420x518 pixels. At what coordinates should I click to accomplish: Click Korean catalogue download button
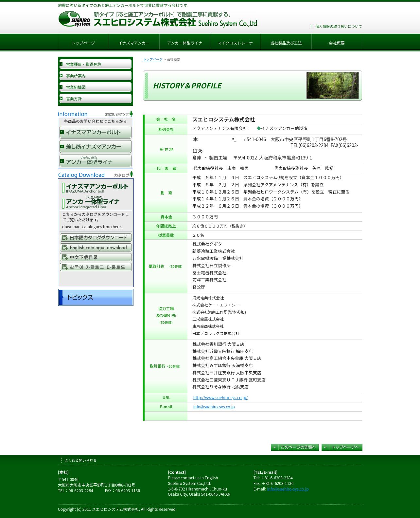(96, 267)
